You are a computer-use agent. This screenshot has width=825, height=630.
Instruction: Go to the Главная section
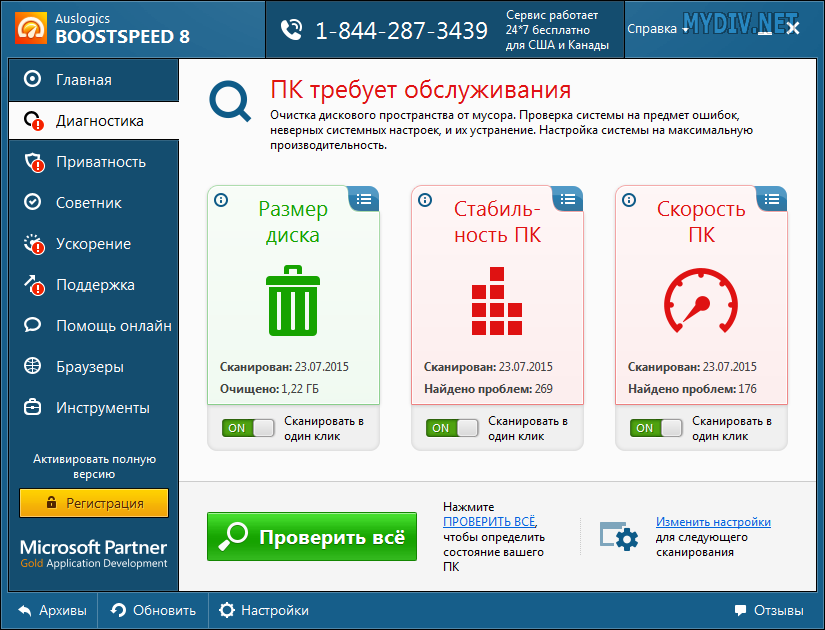[x=94, y=79]
